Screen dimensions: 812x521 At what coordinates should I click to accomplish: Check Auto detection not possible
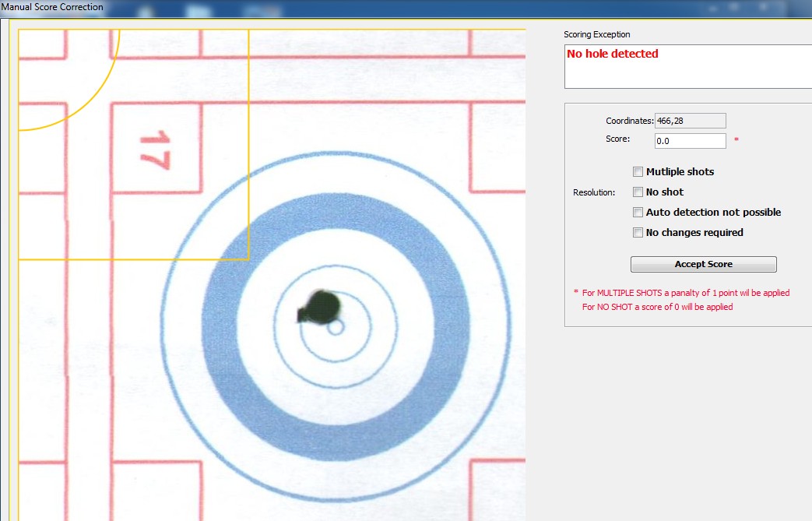(638, 213)
